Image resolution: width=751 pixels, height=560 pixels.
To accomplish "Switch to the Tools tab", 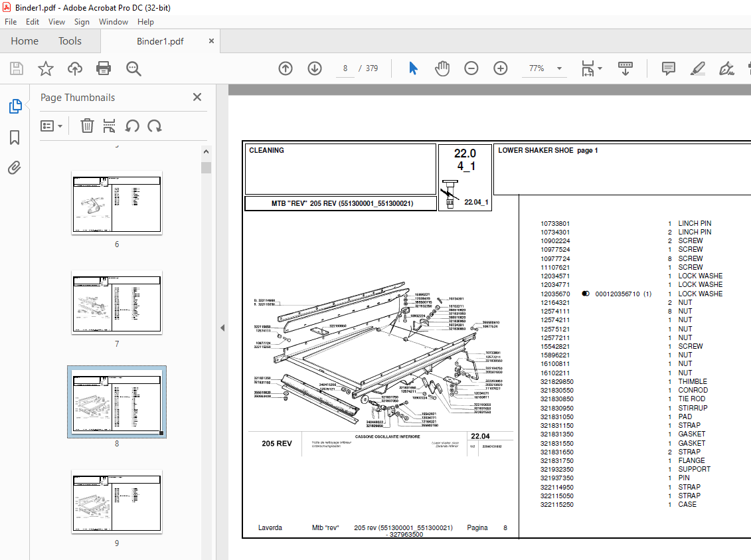I will 70,41.
